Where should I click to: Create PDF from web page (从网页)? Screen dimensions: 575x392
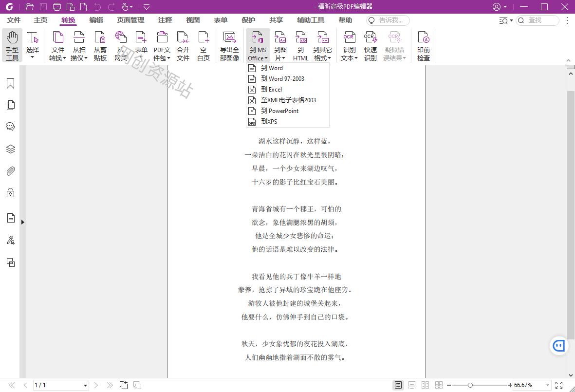(x=121, y=45)
